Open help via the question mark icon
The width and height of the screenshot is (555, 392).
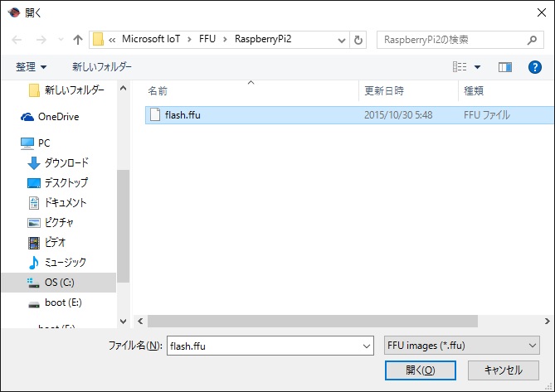point(534,67)
